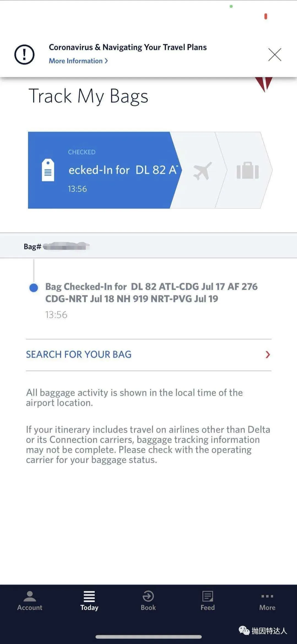Viewport: 297px width, 644px height.
Task: Dismiss the Coronavirus travel banner
Action: pos(274,54)
